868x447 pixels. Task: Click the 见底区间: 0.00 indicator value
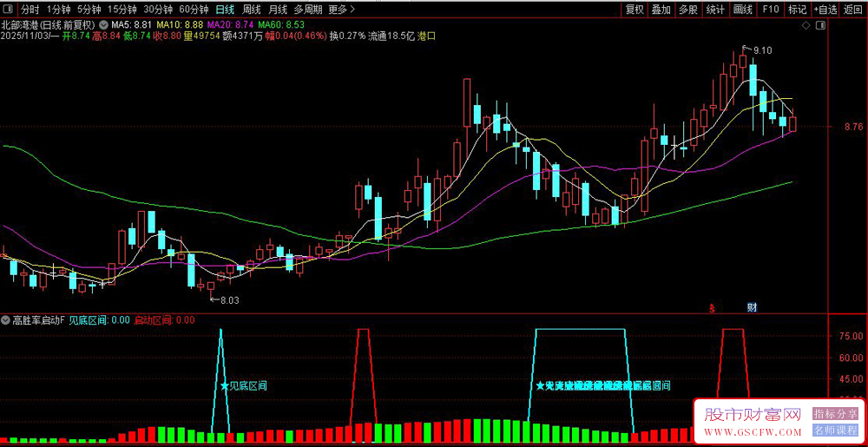point(99,319)
